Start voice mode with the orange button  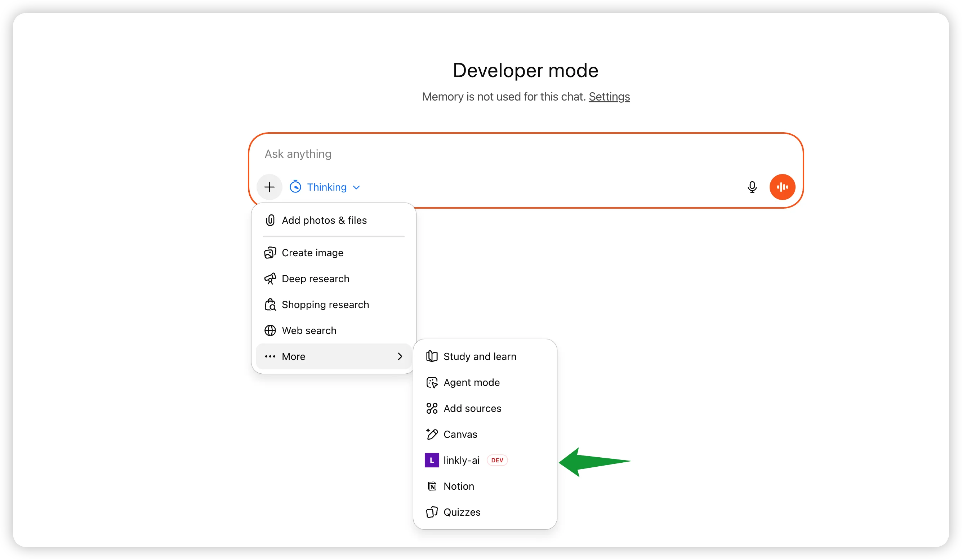[x=782, y=187]
